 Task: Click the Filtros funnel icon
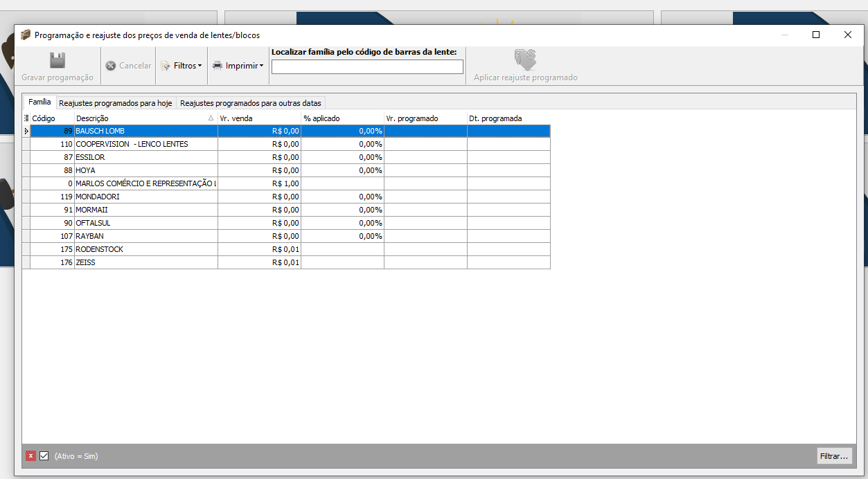[166, 66]
